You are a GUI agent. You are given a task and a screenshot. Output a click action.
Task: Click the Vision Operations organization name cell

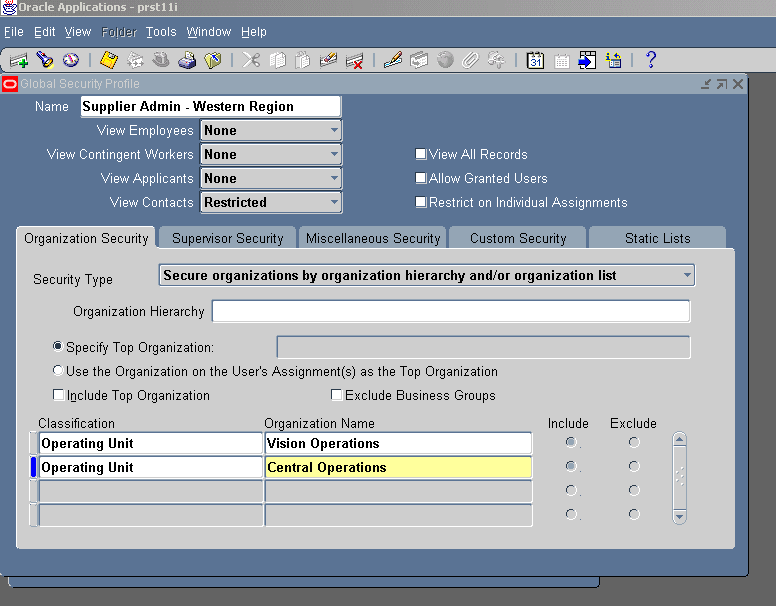click(398, 443)
